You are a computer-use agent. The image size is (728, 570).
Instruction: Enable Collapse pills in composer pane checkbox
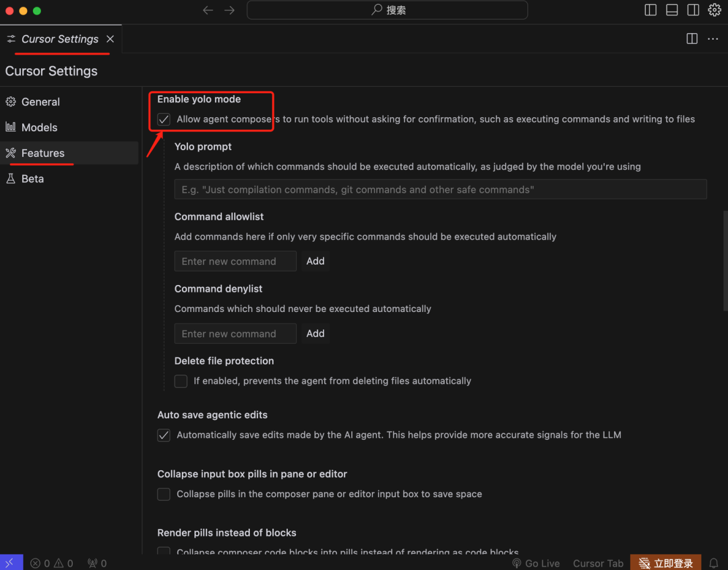tap(163, 494)
